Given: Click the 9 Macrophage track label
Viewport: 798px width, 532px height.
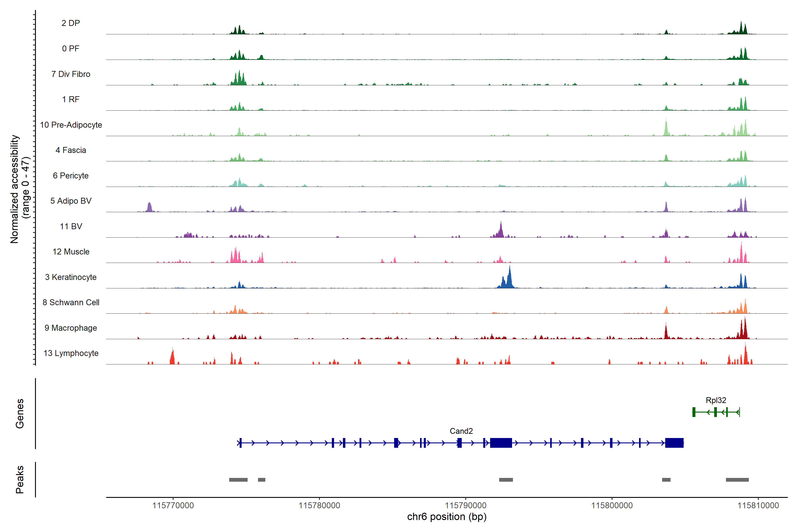Looking at the screenshot, I should click(x=70, y=328).
